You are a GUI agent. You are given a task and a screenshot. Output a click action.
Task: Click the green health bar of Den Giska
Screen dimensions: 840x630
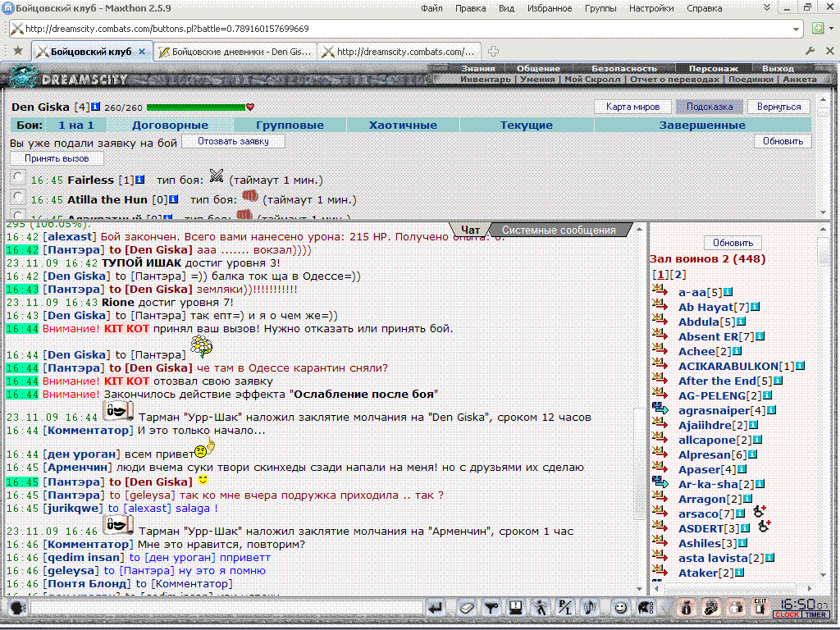[196, 107]
